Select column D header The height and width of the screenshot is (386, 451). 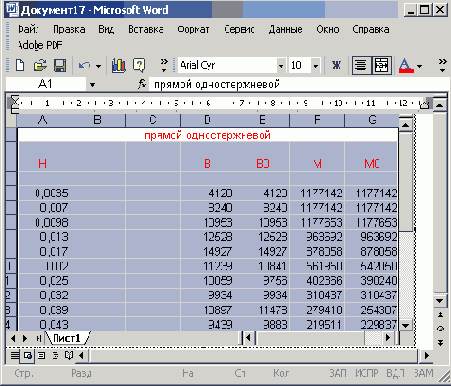coord(207,120)
